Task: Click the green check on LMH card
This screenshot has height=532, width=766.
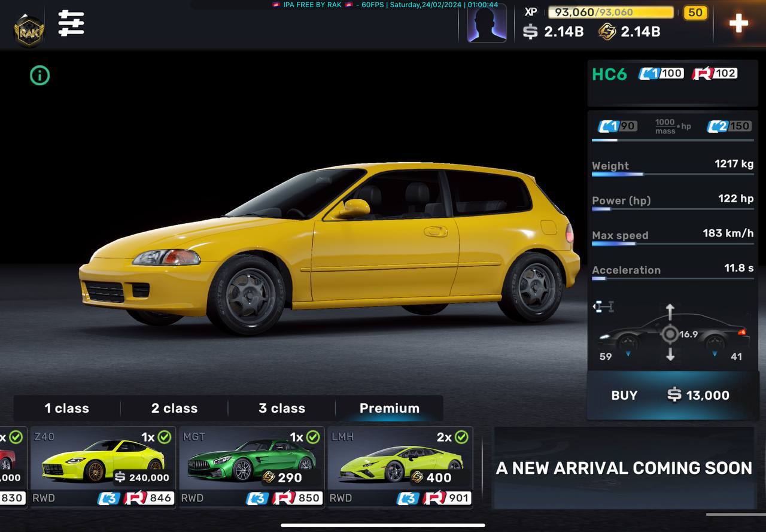Action: coord(461,437)
